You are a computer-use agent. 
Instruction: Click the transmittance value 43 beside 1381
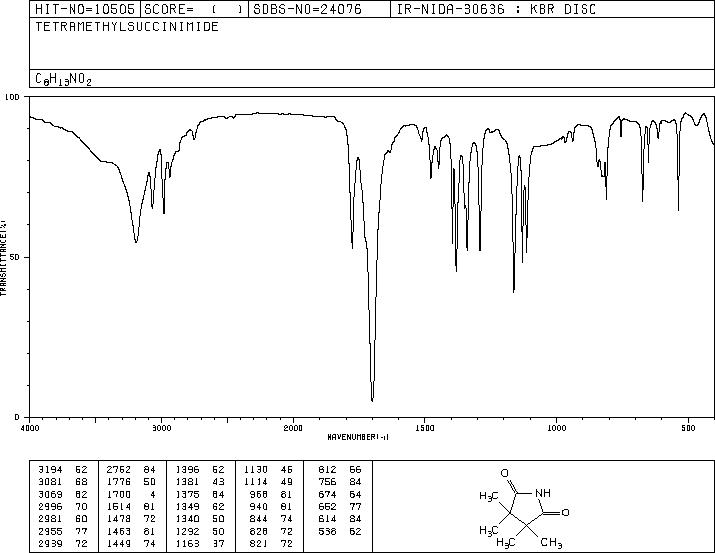point(218,482)
